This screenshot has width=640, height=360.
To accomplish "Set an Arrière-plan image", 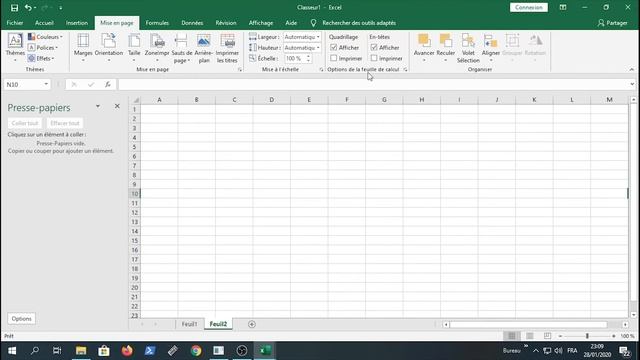I will [204, 47].
